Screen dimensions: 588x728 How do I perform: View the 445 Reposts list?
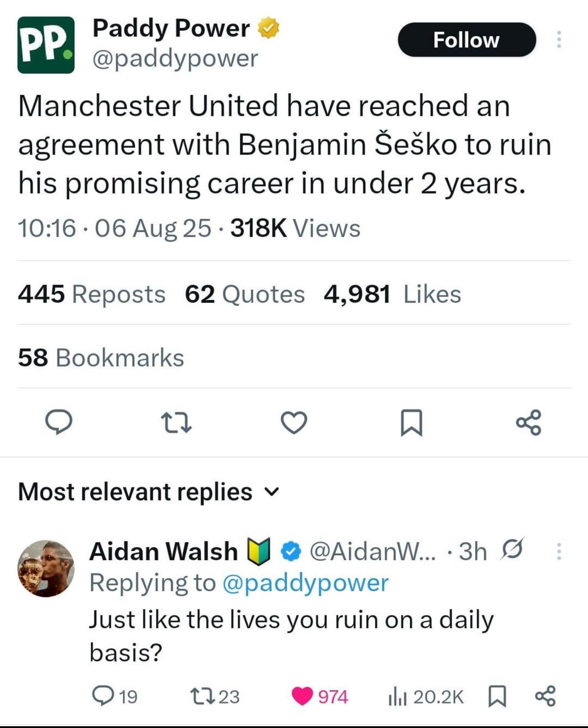click(92, 294)
